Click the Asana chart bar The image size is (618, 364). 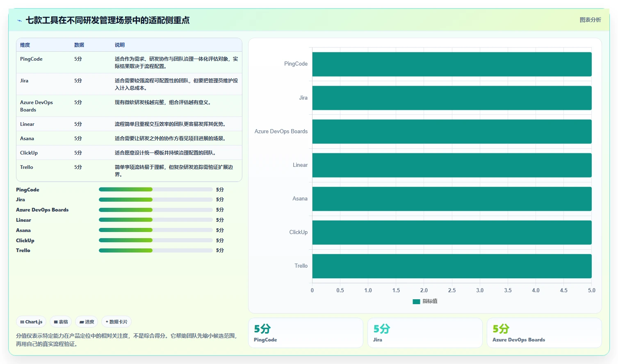[452, 199]
